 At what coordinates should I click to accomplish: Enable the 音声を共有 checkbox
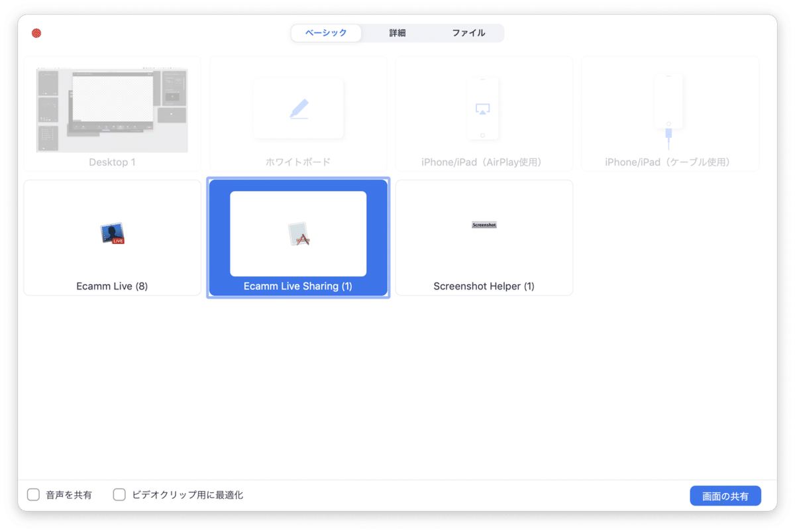point(33,495)
